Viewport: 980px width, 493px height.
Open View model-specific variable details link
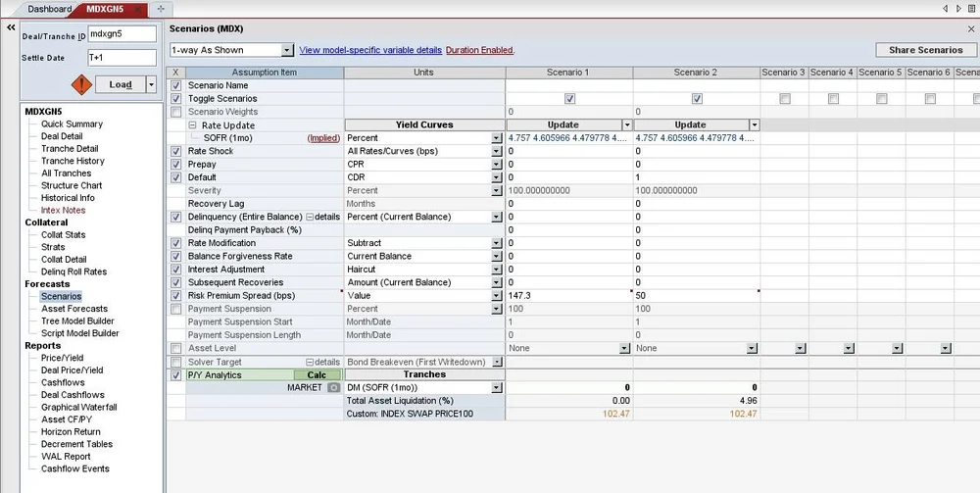point(370,50)
